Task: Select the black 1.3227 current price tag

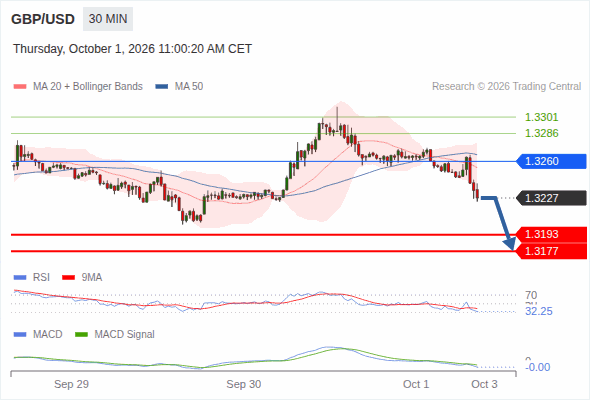Action: coord(551,198)
